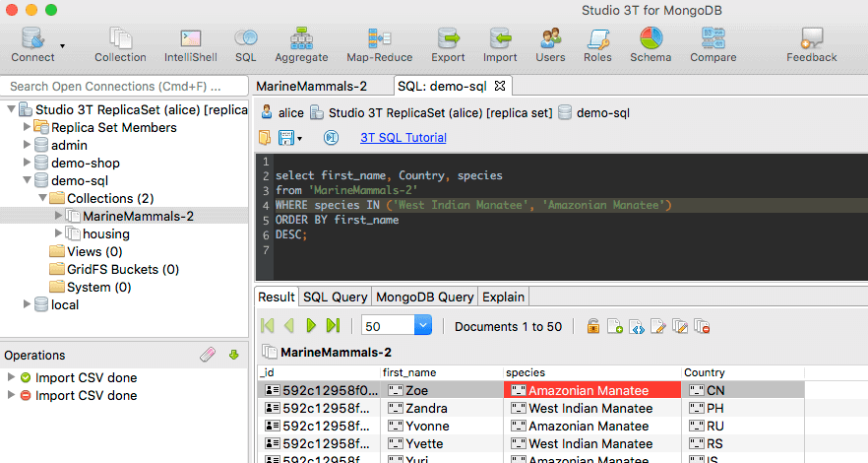Viewport: 868px width, 463px height.
Task: Open the Connect toolbar button
Action: point(32,45)
